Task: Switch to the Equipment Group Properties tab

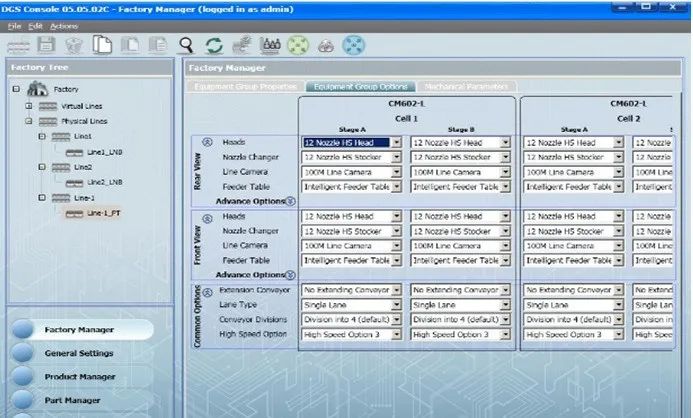Action: pyautogui.click(x=245, y=87)
